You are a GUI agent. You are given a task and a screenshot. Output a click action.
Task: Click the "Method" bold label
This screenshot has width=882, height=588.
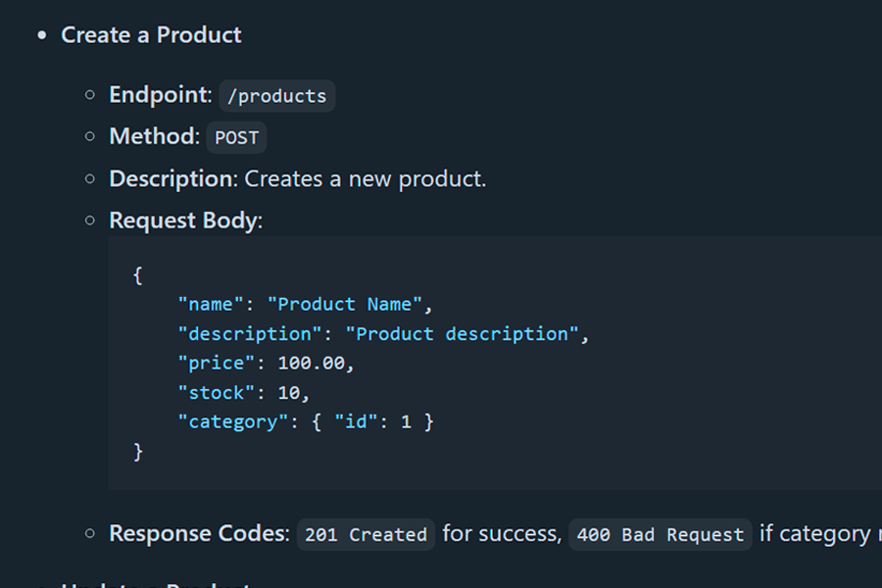point(153,136)
